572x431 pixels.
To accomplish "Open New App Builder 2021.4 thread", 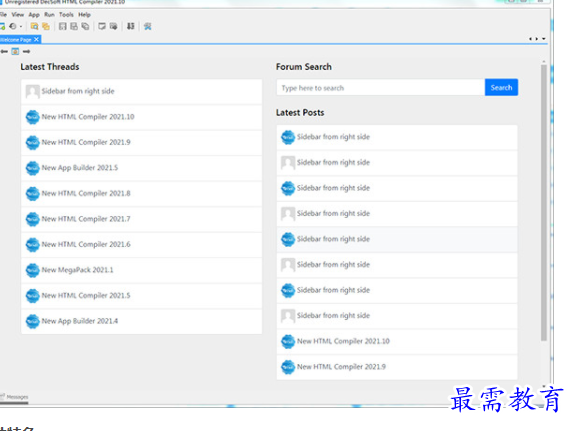I will [x=142, y=322].
